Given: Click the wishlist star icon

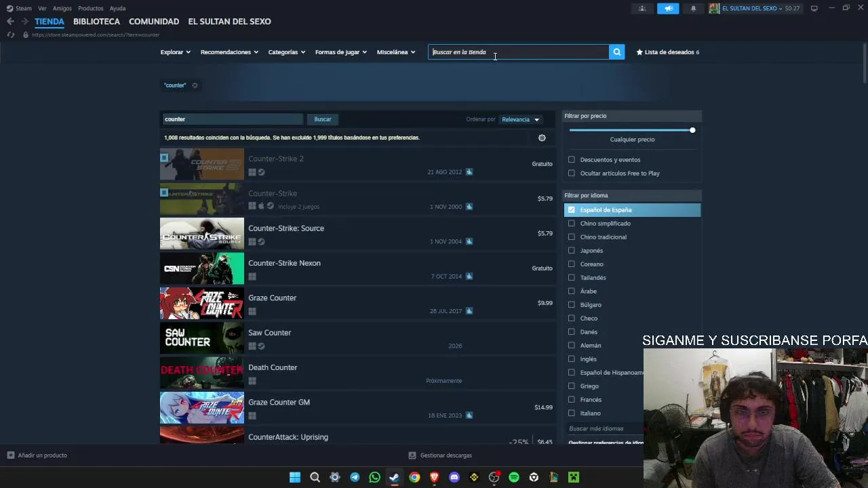Looking at the screenshot, I should pyautogui.click(x=639, y=52).
